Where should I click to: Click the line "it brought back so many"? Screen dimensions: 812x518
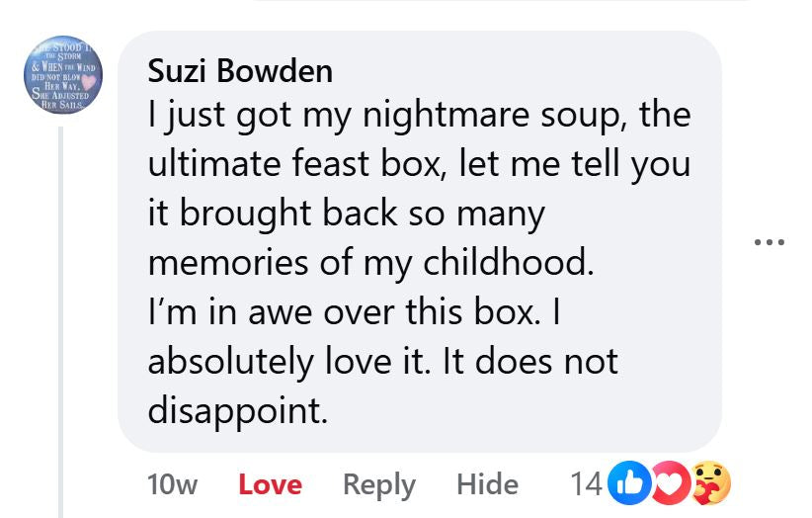(346, 215)
